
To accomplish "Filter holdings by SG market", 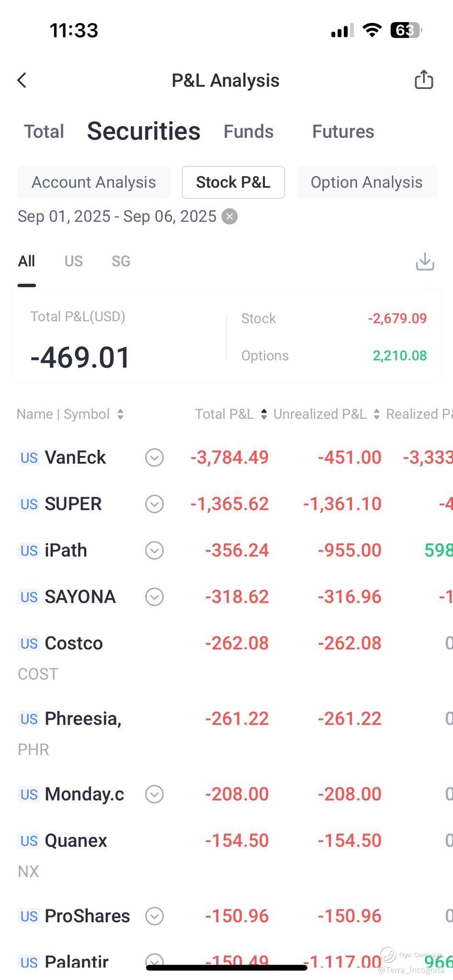I will point(121,261).
